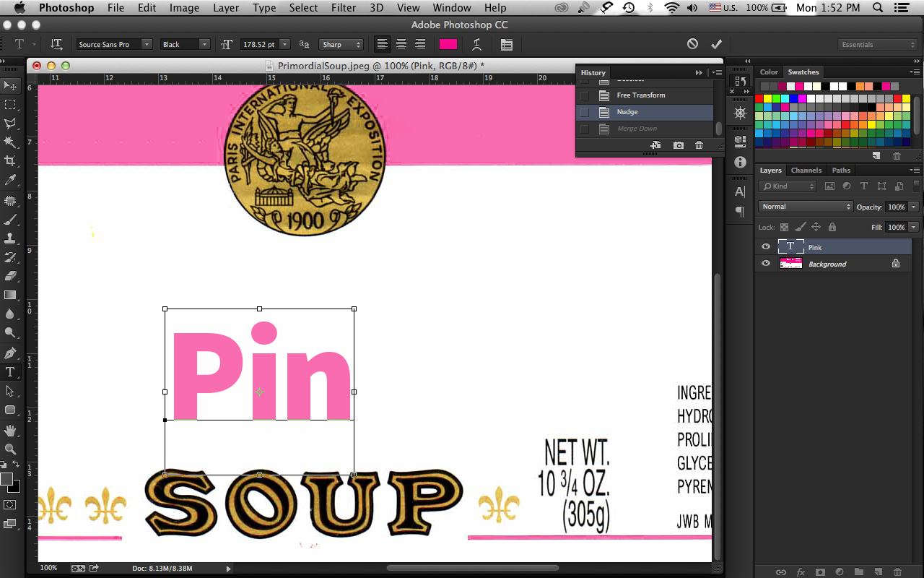The image size is (924, 578).
Task: Switch to the Channels tab
Action: (x=806, y=171)
